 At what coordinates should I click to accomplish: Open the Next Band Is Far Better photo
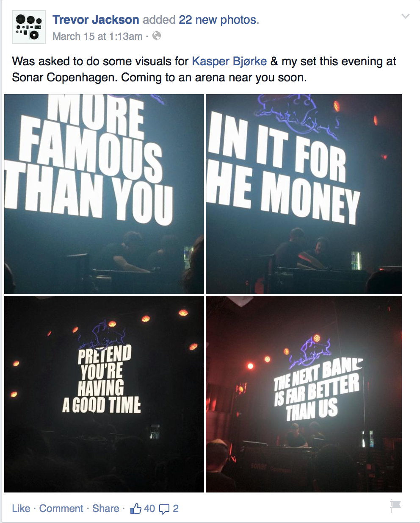pos(304,394)
